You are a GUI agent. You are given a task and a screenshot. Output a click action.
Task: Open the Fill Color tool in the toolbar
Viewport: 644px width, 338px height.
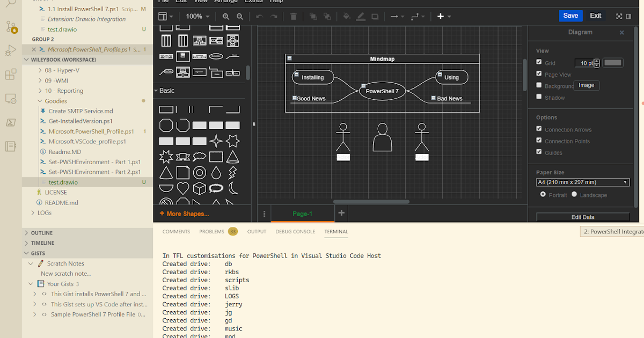[347, 17]
